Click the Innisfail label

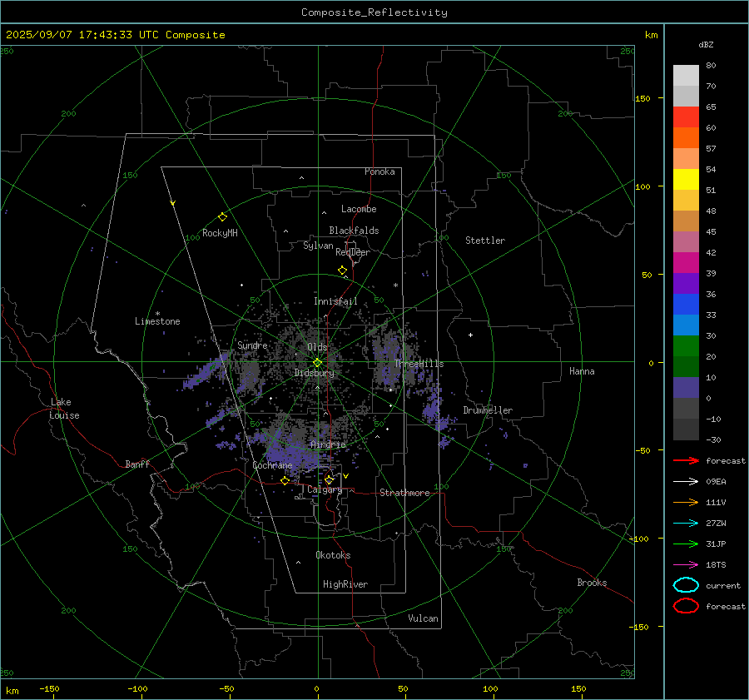[335, 301]
